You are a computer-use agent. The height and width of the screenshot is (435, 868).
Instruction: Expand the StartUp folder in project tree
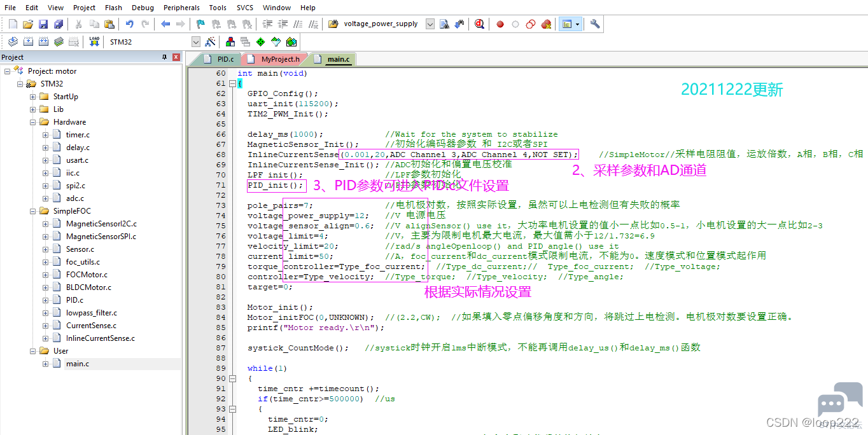click(32, 97)
